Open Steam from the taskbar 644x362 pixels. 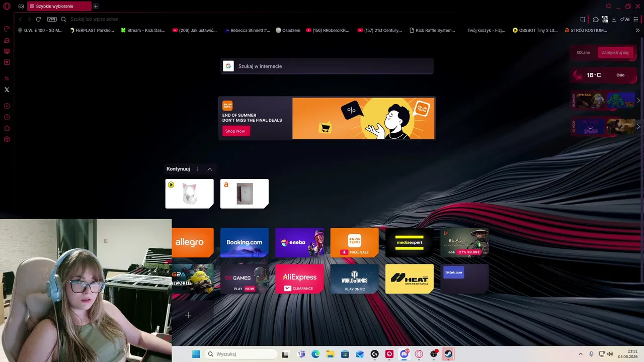pos(448,354)
